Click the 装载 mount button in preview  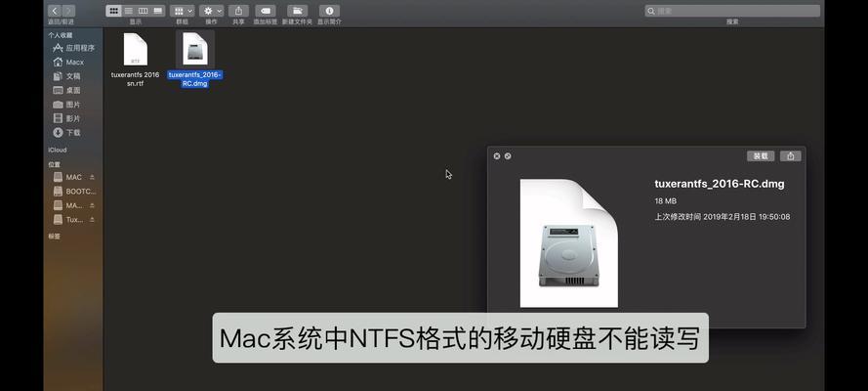761,156
